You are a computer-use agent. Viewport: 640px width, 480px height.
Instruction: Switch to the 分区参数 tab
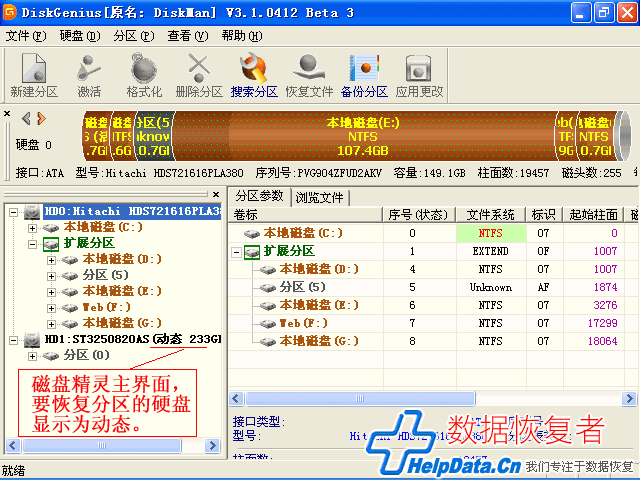(259, 196)
